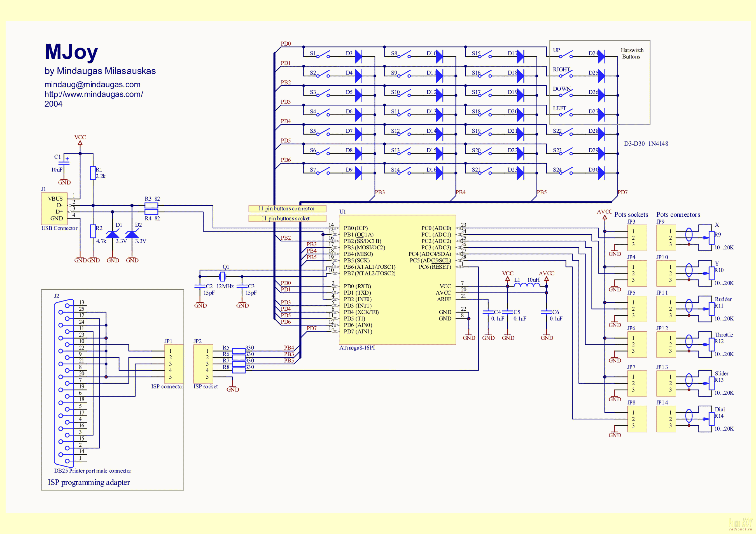Click the ATmega8-16PI chip label

pyautogui.click(x=357, y=348)
